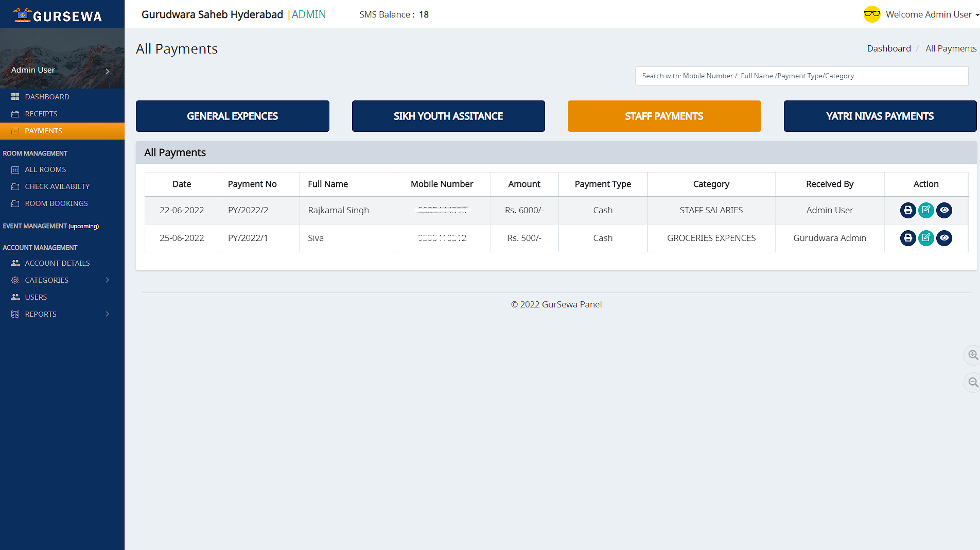Viewport: 980px width, 550px height.
Task: Click the admin avatar with sunglasses
Action: tap(872, 14)
